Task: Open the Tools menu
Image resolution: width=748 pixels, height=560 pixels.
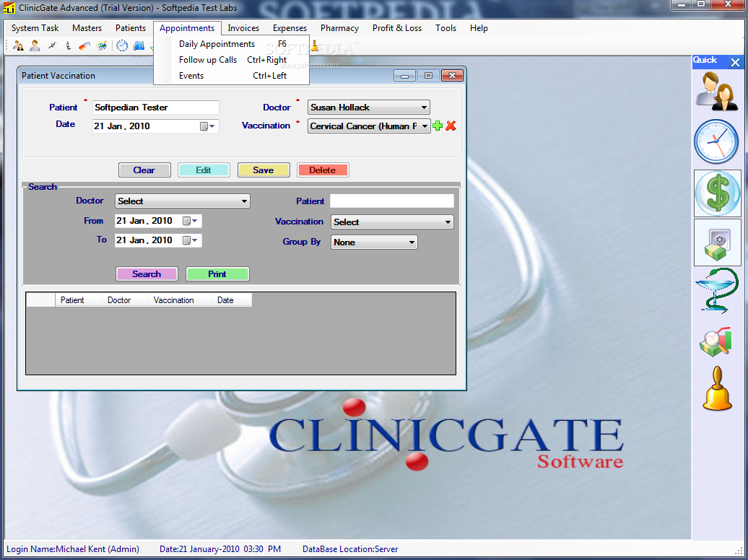Action: click(445, 28)
